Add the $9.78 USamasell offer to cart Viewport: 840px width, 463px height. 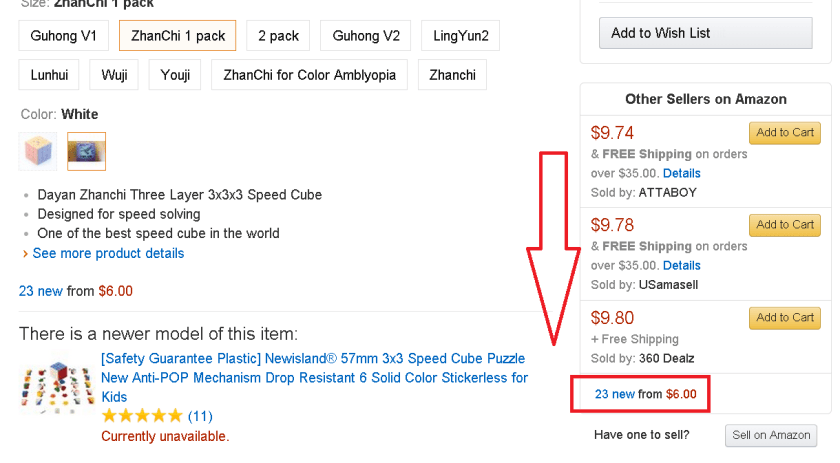pos(784,225)
